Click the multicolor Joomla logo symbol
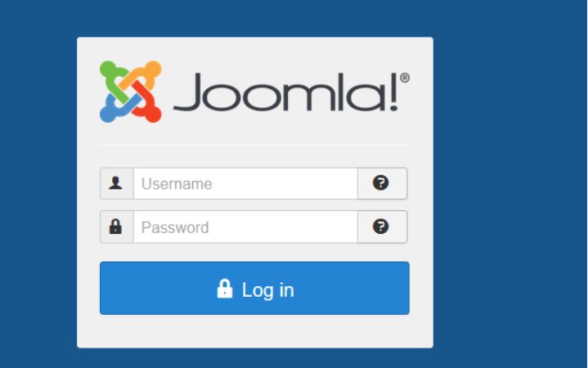 tap(131, 92)
